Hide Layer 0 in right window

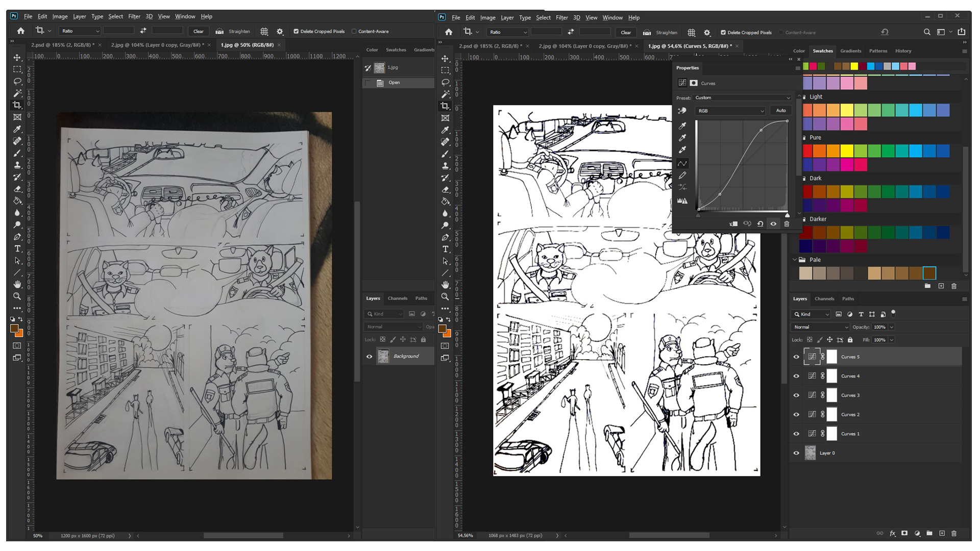tap(796, 453)
